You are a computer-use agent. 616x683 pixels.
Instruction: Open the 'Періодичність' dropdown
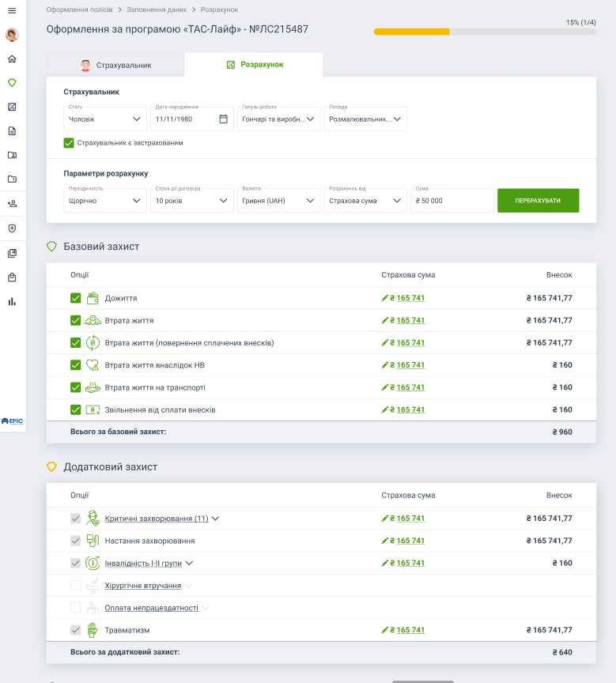[x=104, y=201]
